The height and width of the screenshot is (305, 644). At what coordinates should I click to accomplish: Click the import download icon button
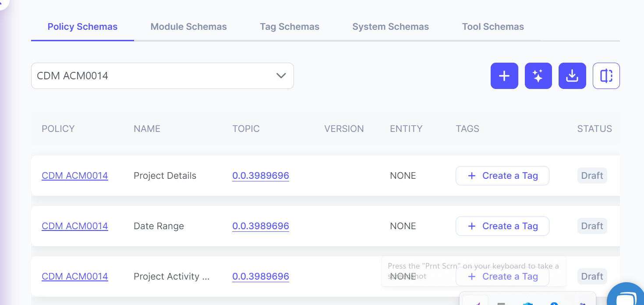[572, 76]
